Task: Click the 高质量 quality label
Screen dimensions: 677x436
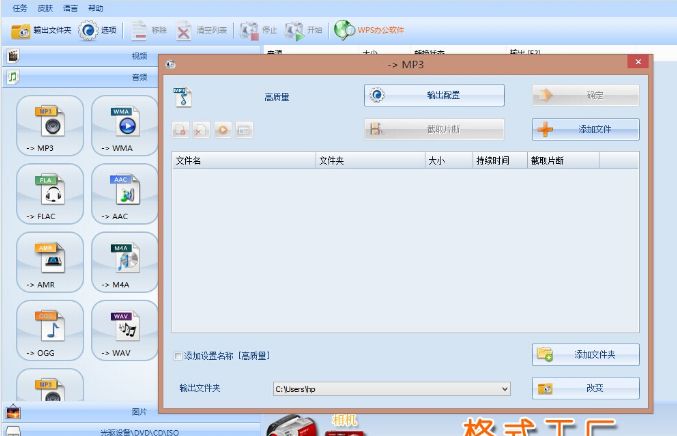Action: click(x=277, y=97)
